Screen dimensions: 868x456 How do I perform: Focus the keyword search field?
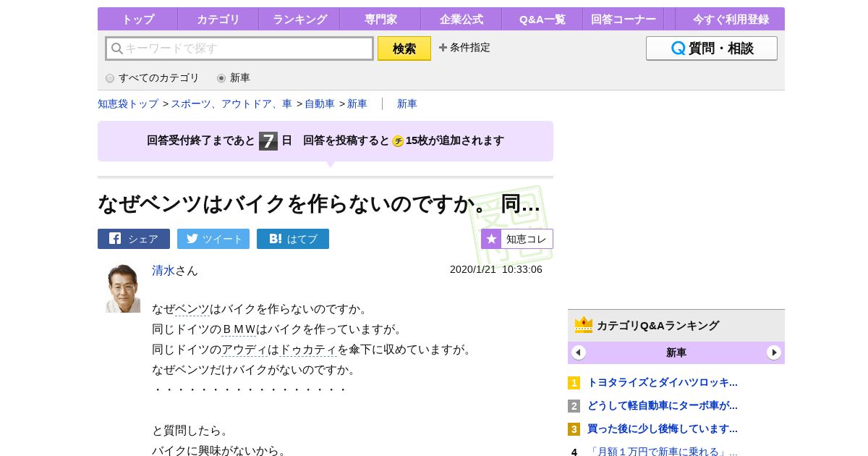[x=239, y=48]
